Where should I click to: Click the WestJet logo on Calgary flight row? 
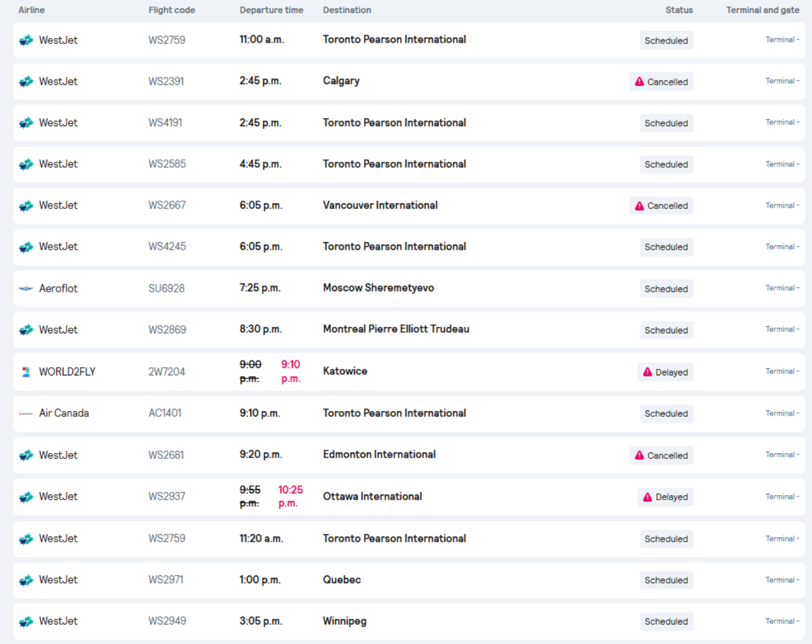(26, 82)
